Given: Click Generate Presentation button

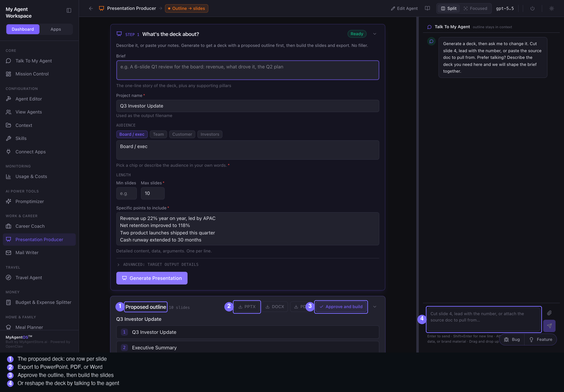Looking at the screenshot, I should point(152,278).
